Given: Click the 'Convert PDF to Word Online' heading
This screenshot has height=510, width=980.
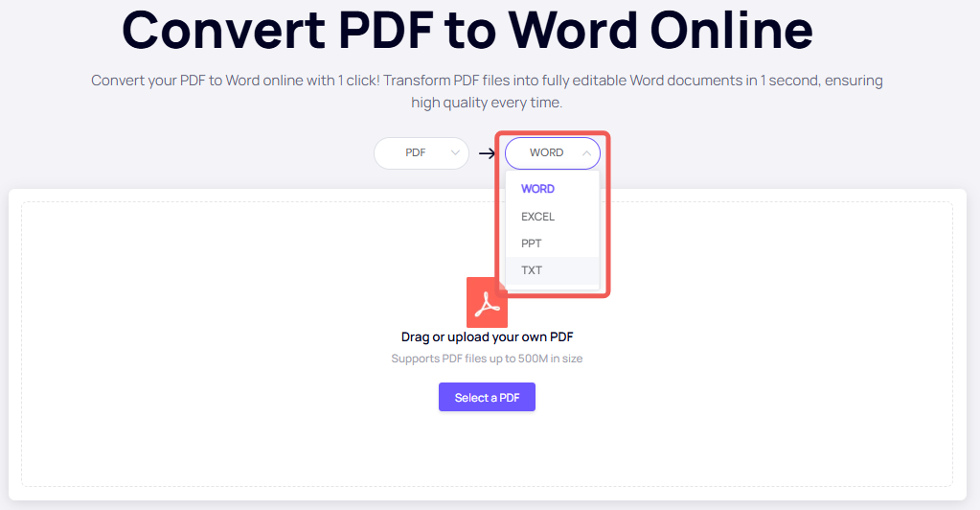Looking at the screenshot, I should (x=467, y=30).
